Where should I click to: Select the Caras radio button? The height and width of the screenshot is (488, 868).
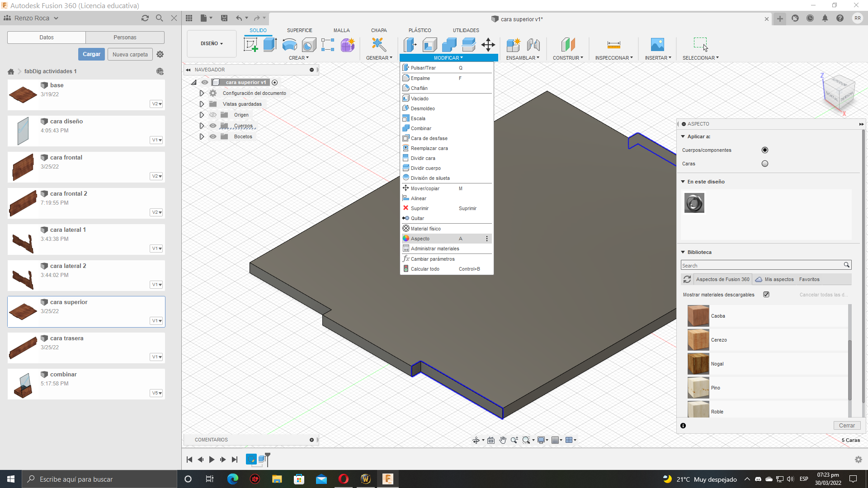pyautogui.click(x=765, y=164)
